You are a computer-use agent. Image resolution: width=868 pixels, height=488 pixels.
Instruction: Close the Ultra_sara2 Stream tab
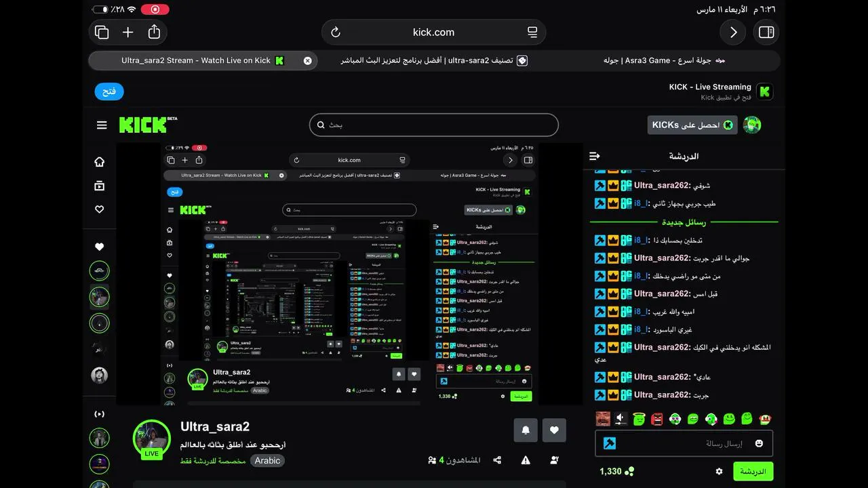pyautogui.click(x=307, y=60)
